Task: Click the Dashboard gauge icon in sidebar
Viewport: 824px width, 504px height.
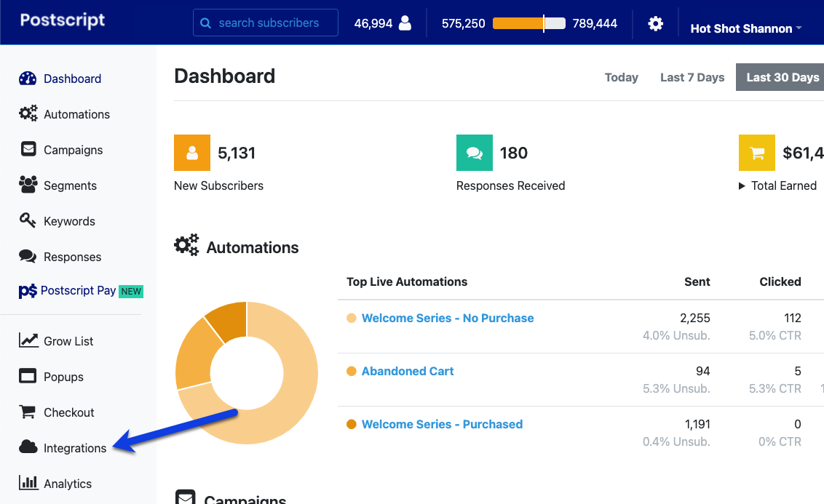Action: tap(28, 79)
